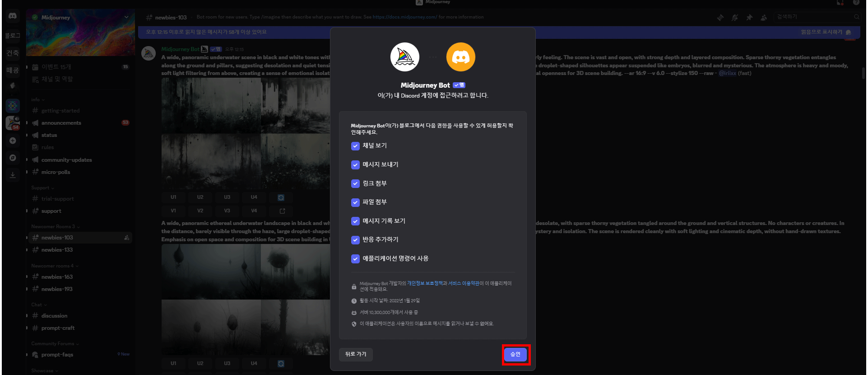Show the member list icon
The image size is (868, 375).
click(764, 18)
